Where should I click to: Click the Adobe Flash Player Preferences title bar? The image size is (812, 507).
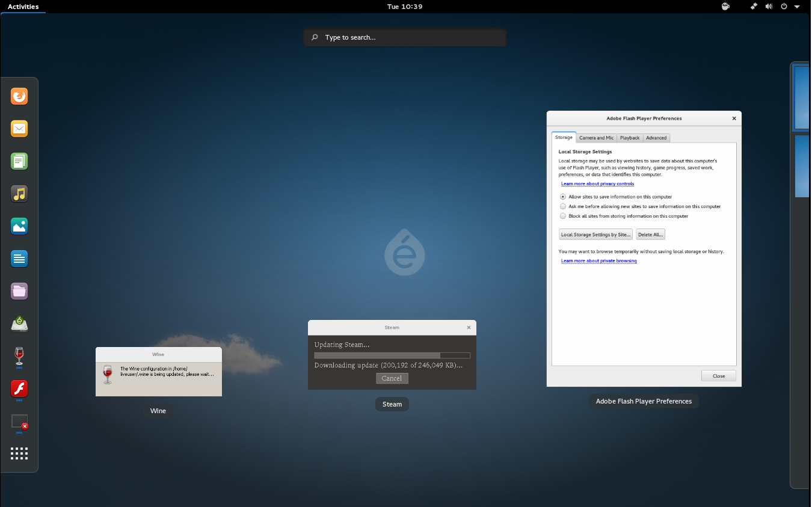(644, 118)
